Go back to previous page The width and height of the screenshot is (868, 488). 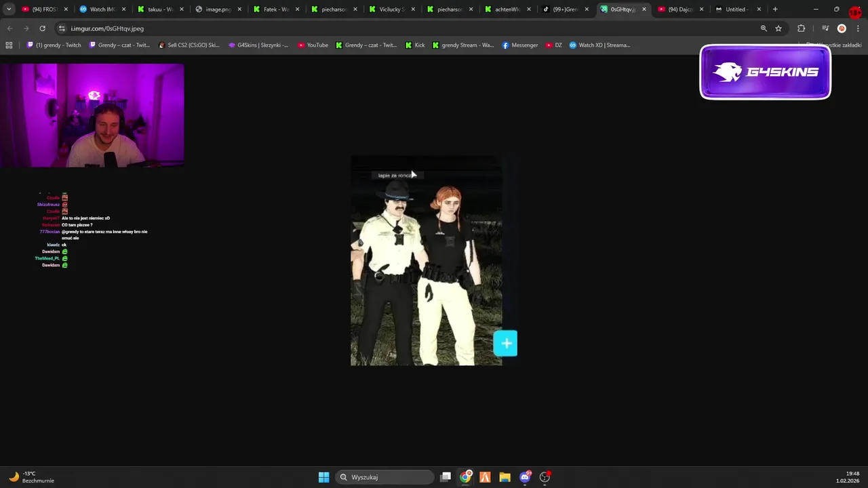(9, 28)
